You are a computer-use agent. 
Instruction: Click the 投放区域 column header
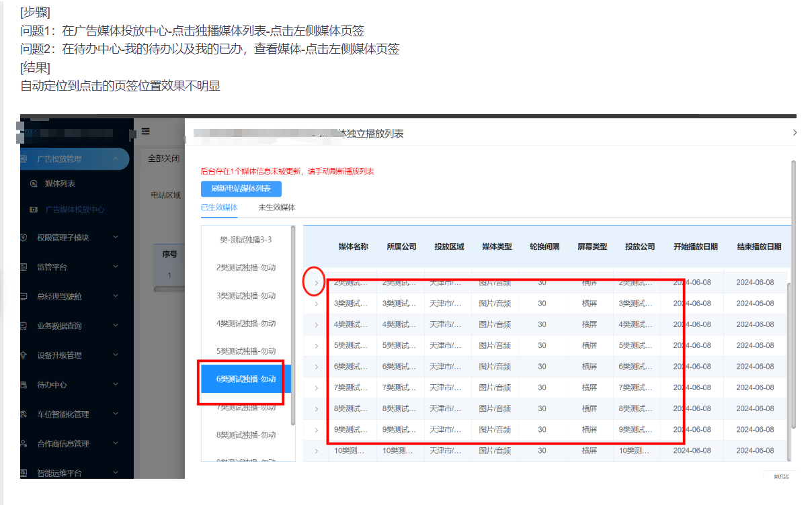[x=449, y=246]
